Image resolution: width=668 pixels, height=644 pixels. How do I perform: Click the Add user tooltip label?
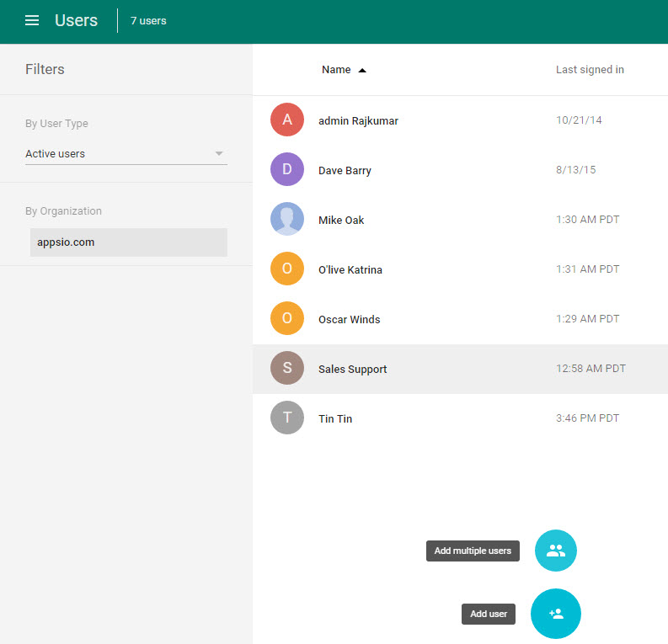click(489, 615)
